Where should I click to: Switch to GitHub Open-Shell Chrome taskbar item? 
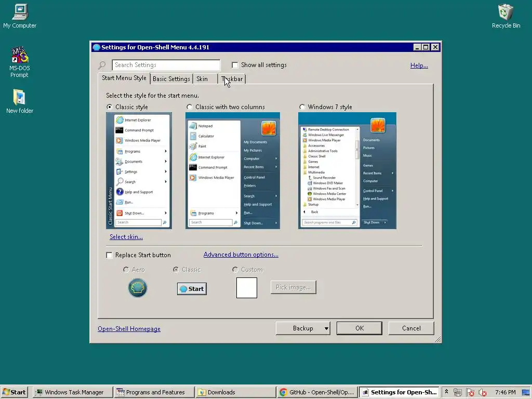coord(317,392)
